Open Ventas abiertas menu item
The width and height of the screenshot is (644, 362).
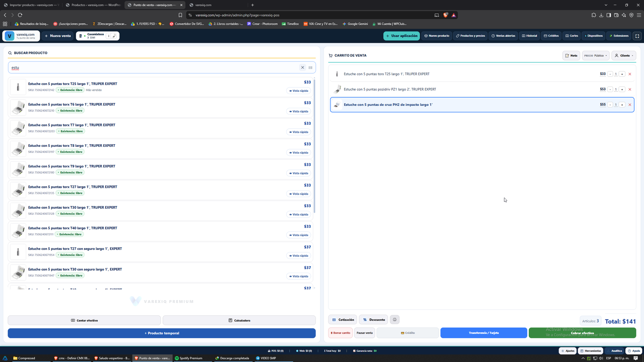(x=503, y=36)
